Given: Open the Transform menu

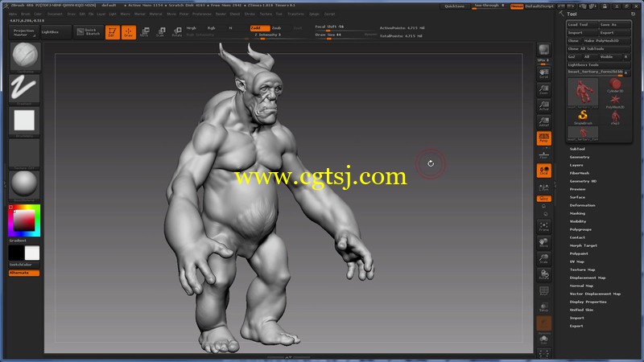Looking at the screenshot, I should tap(295, 14).
